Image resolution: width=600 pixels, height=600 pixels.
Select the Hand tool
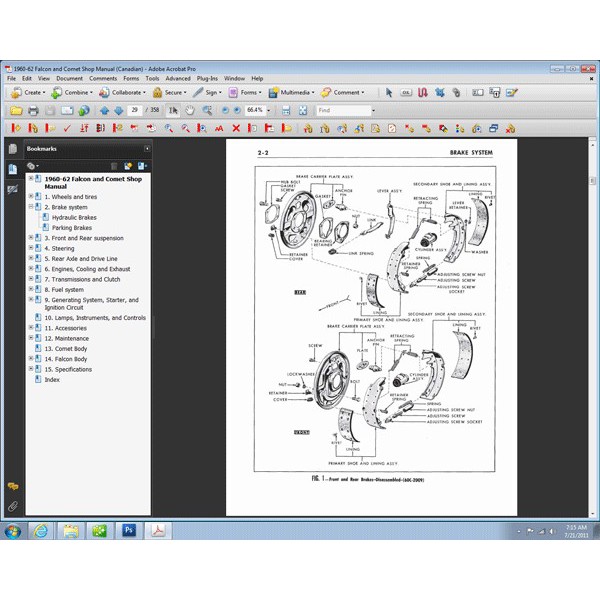tap(190, 111)
